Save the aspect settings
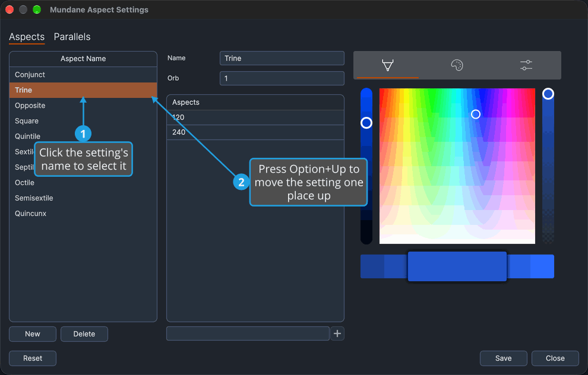Viewport: 588px width, 375px height. click(503, 358)
